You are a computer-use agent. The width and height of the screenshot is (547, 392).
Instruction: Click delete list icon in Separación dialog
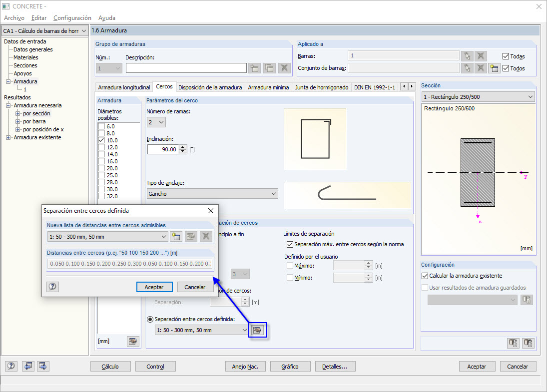point(206,237)
